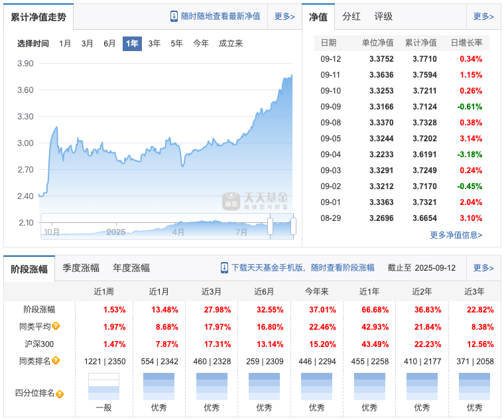Open the 累计净值走势 tab
The width and height of the screenshot is (504, 420).
(x=38, y=17)
